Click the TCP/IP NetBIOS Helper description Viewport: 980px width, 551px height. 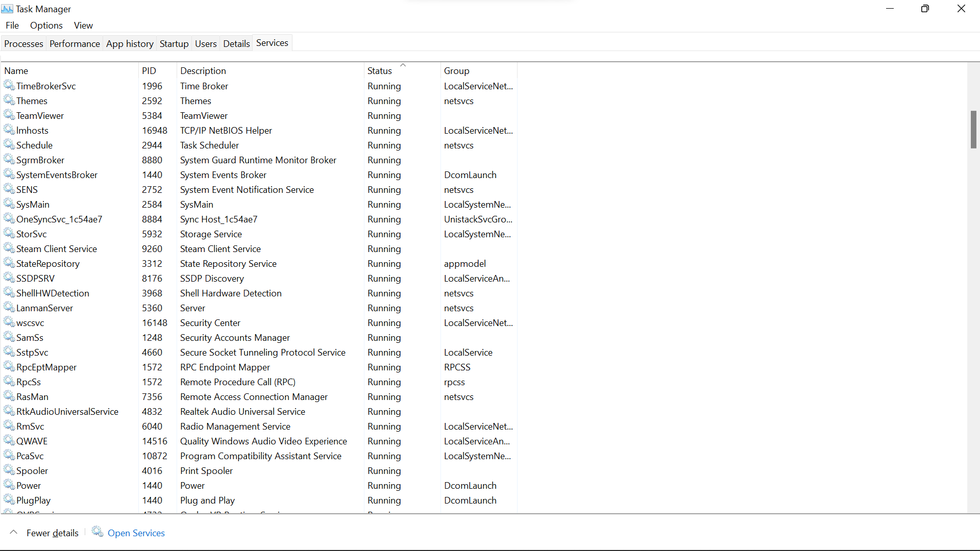tap(226, 131)
